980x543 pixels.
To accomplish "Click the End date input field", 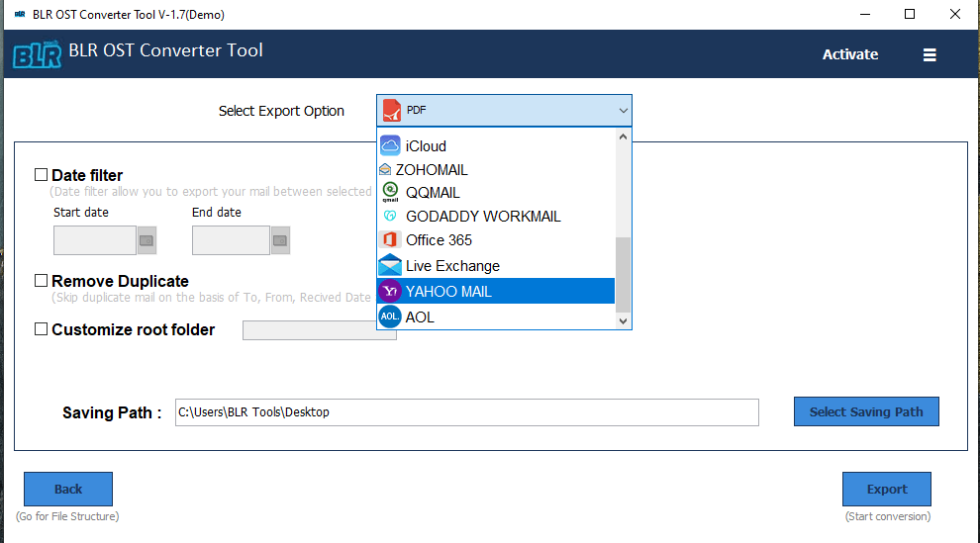I will [x=232, y=240].
